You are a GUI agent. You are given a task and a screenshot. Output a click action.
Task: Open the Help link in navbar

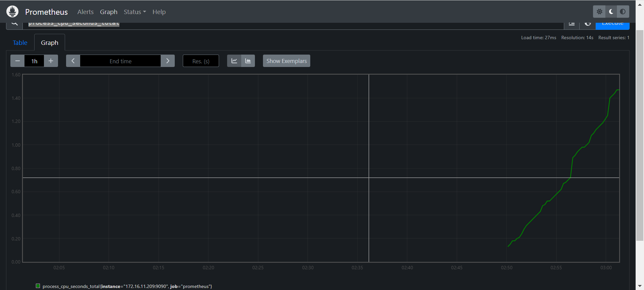click(159, 12)
